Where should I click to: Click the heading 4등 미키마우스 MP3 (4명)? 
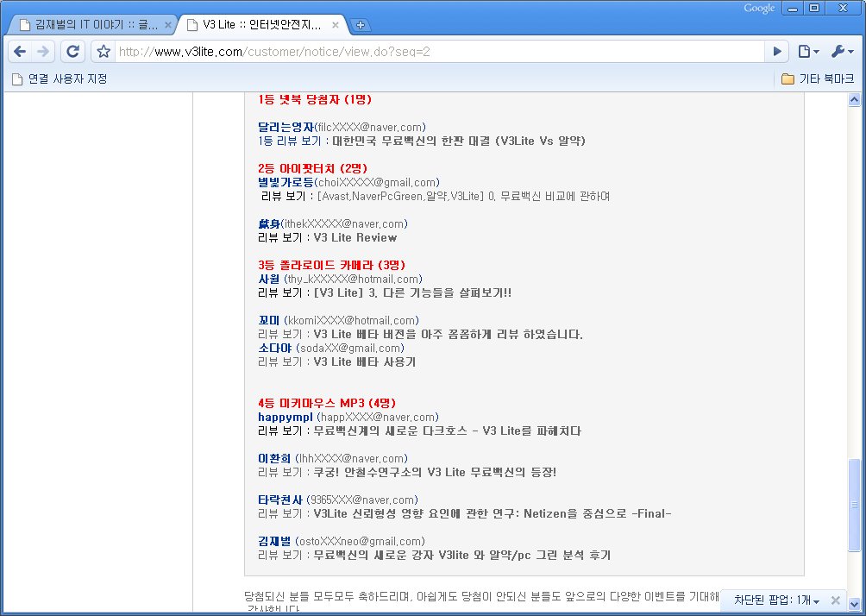point(327,403)
